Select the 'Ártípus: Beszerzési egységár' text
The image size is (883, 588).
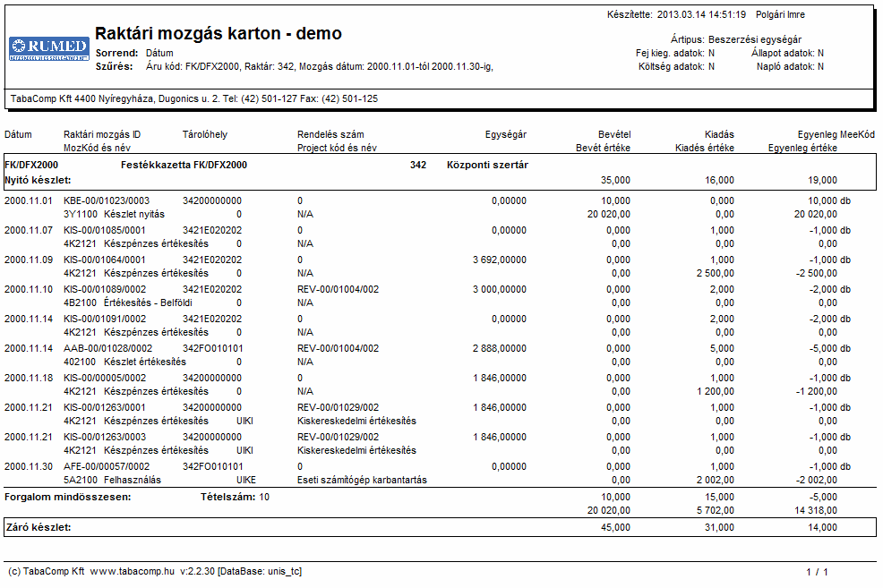tap(736, 39)
